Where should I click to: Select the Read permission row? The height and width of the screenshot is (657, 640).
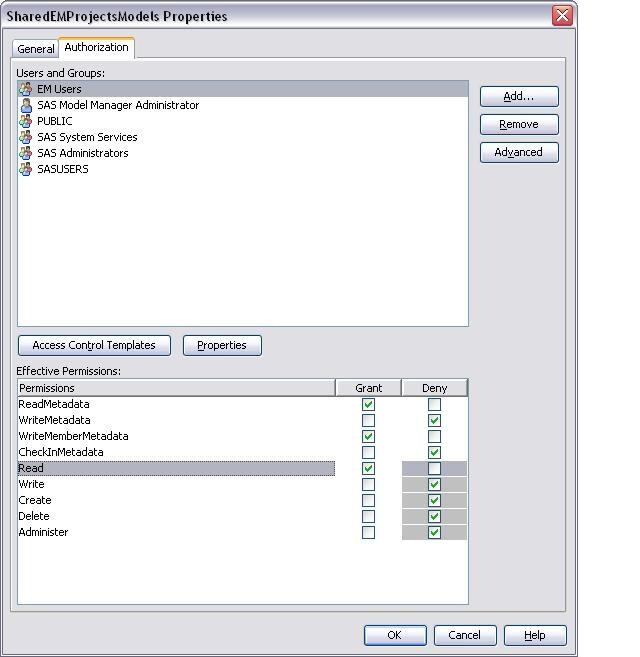[x=176, y=468]
